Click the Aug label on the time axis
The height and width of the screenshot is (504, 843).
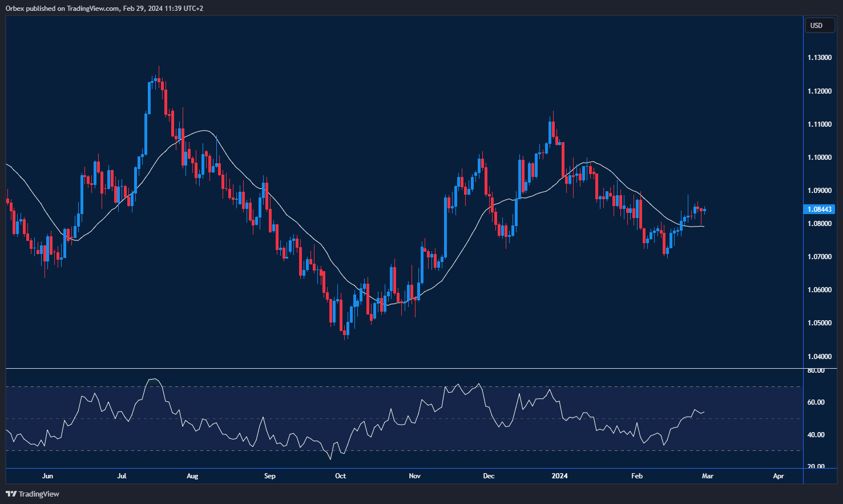(192, 476)
